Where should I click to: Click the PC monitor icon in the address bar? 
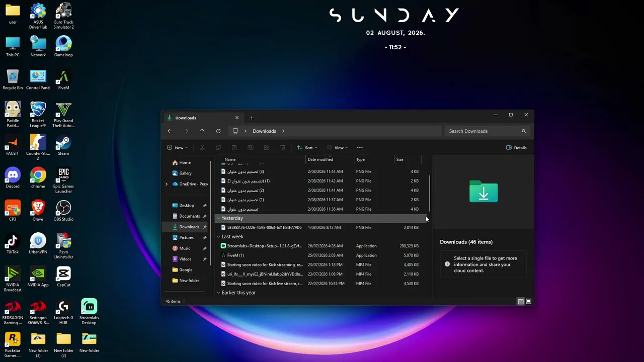pyautogui.click(x=235, y=131)
